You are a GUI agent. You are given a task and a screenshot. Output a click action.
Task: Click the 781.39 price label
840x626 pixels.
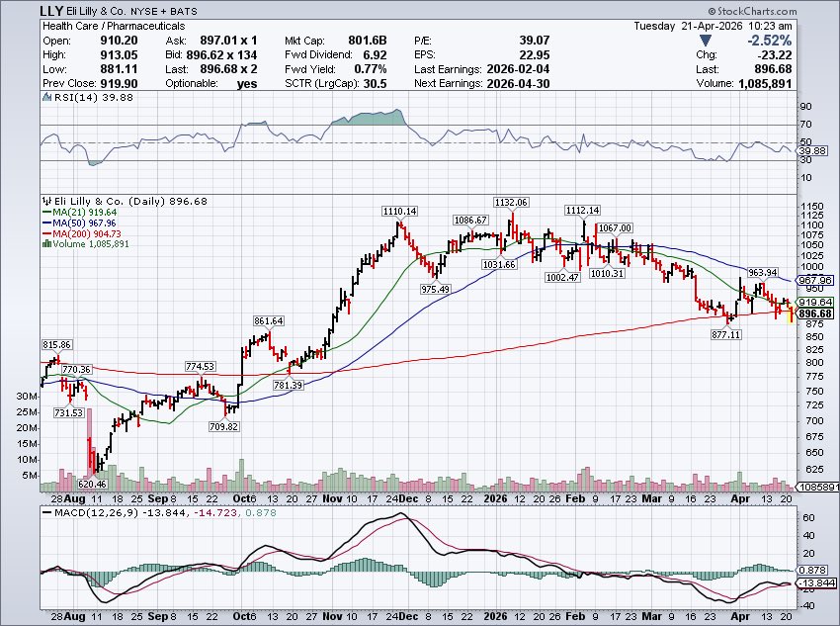point(289,385)
